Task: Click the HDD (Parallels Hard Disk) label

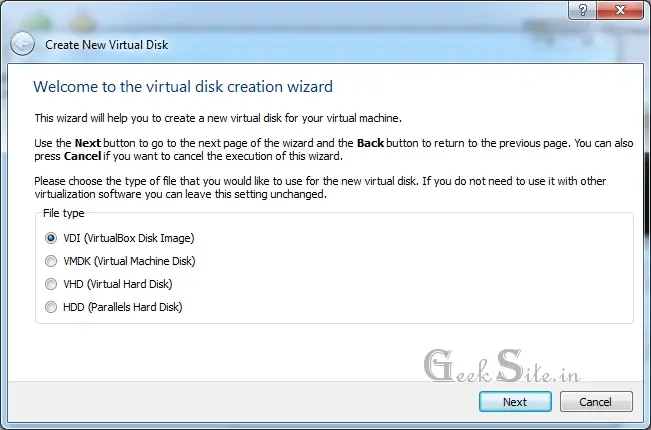Action: [122, 307]
